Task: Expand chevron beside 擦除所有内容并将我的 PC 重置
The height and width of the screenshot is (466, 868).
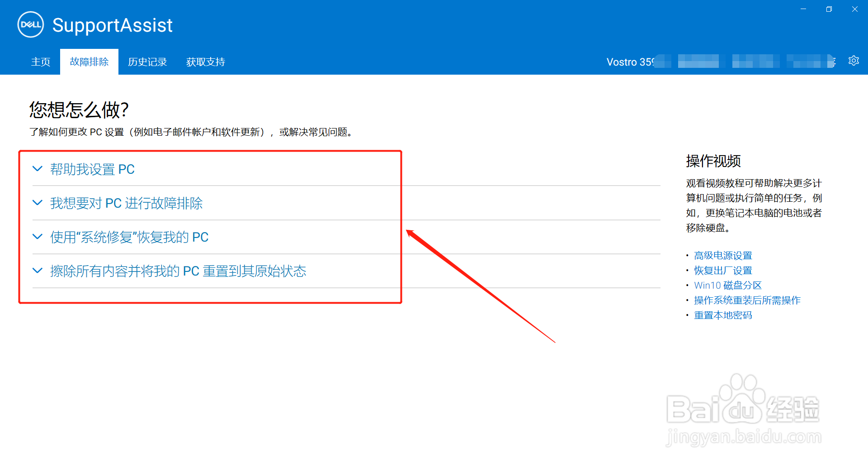Action: point(38,271)
